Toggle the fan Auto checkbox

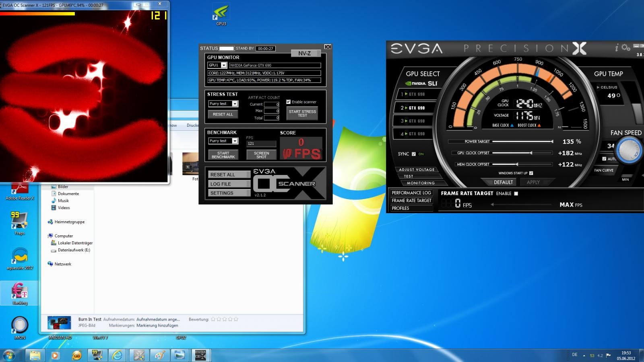604,159
